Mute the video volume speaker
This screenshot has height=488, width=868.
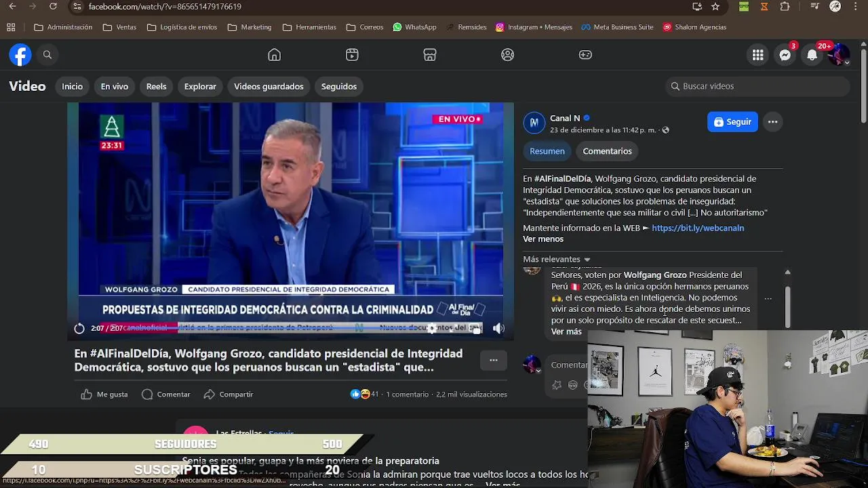click(498, 328)
